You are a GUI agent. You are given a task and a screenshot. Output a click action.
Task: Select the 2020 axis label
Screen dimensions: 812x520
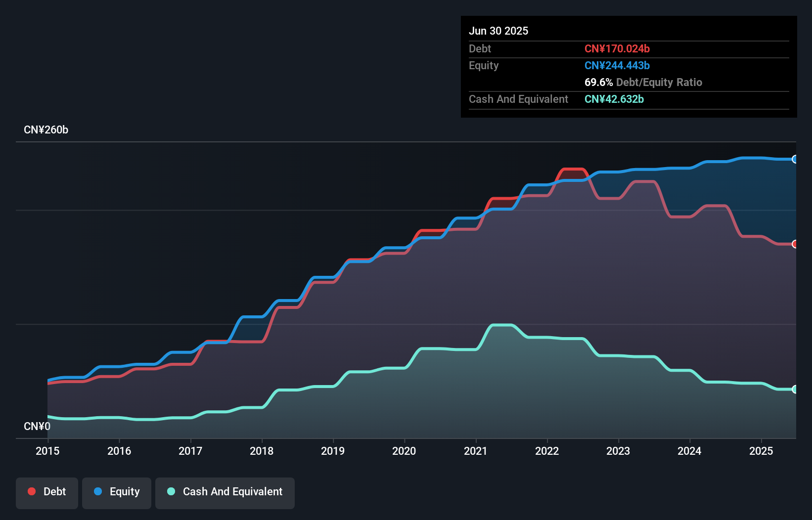click(404, 451)
